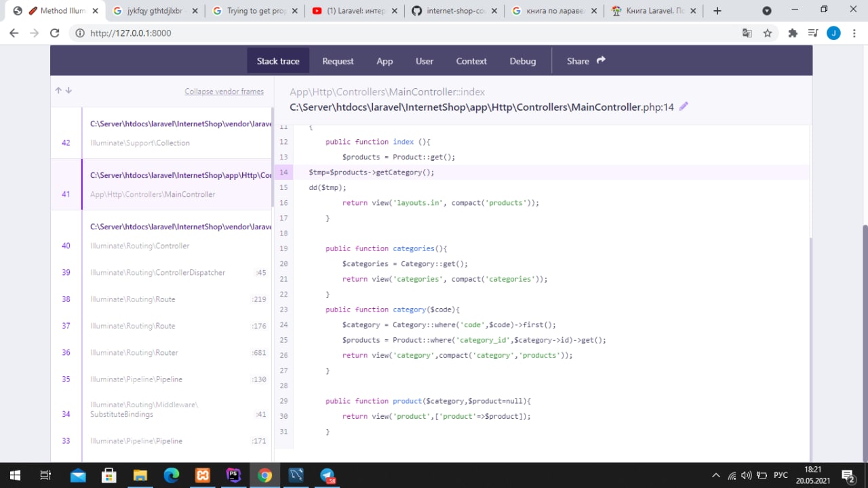The image size is (868, 488).
Task: Select frame 41 MainController
Action: point(161,185)
